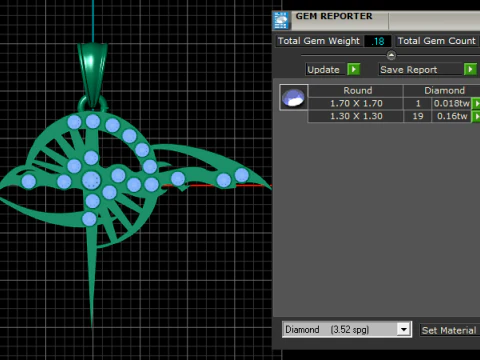The height and width of the screenshot is (360, 480).
Task: Click the green arrow beside Update
Action: pyautogui.click(x=354, y=69)
